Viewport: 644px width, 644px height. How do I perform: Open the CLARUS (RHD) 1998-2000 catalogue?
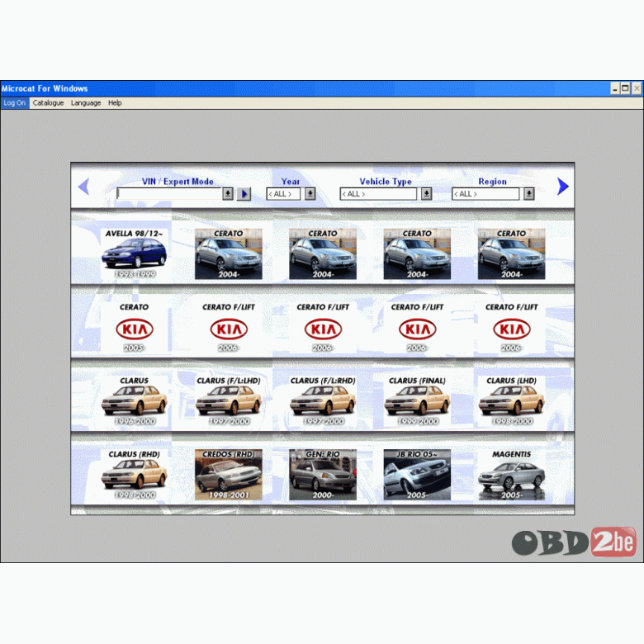coord(135,475)
